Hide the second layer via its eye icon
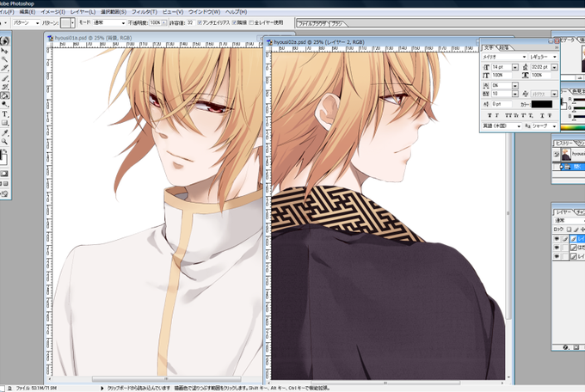 pos(557,248)
